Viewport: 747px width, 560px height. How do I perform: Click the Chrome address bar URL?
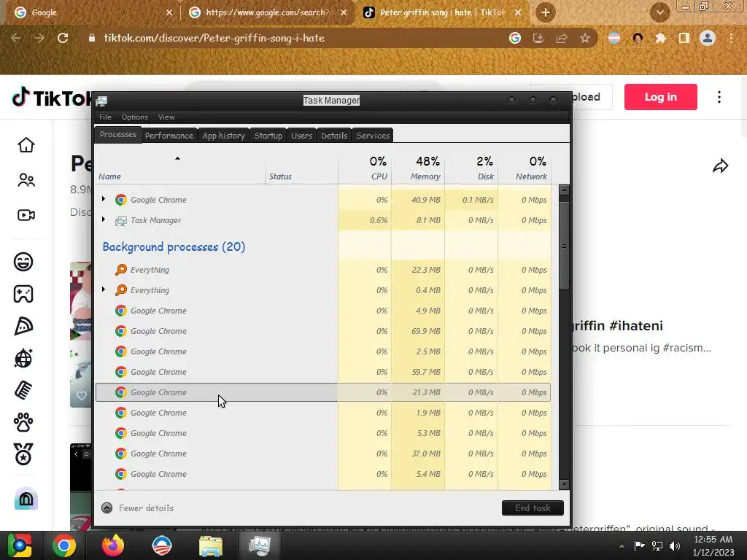[214, 38]
